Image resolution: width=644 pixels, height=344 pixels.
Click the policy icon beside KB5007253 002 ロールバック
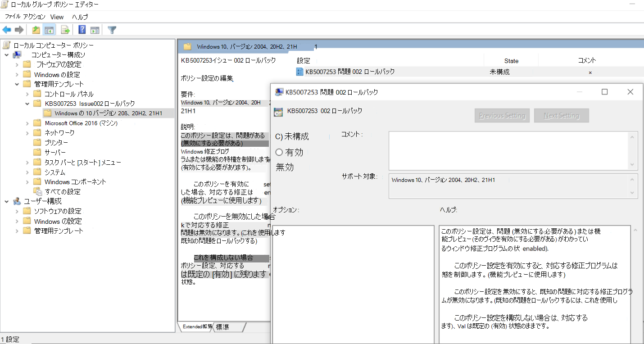coord(278,112)
